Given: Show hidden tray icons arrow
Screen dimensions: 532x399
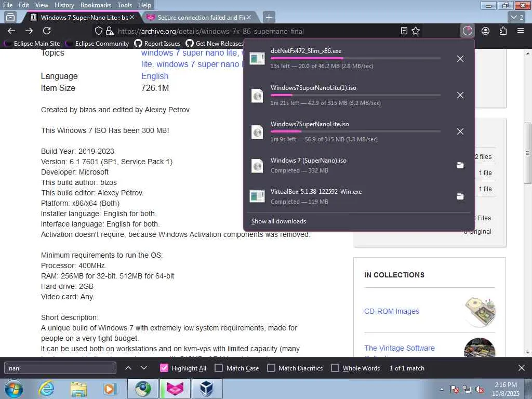Looking at the screenshot, I should 442,390.
